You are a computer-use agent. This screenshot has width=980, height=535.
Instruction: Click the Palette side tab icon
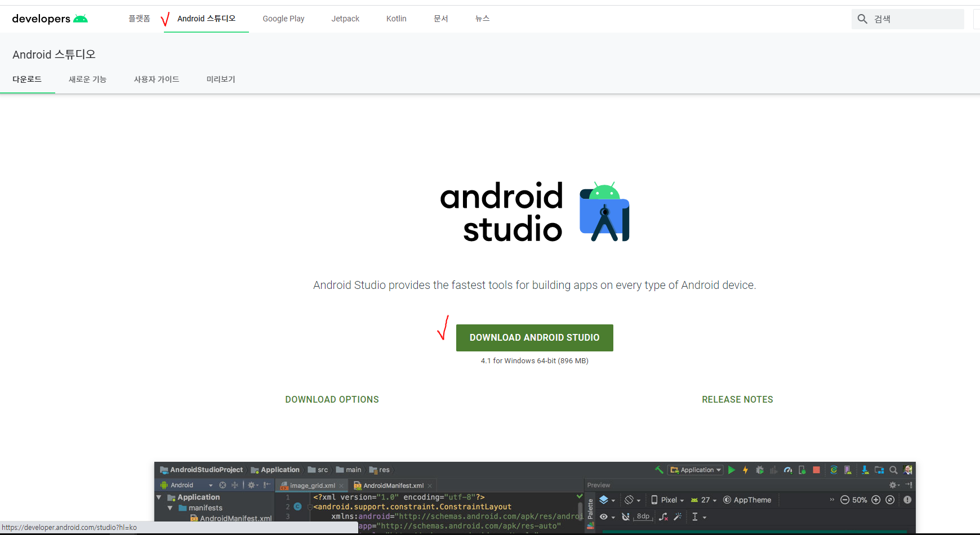click(590, 512)
